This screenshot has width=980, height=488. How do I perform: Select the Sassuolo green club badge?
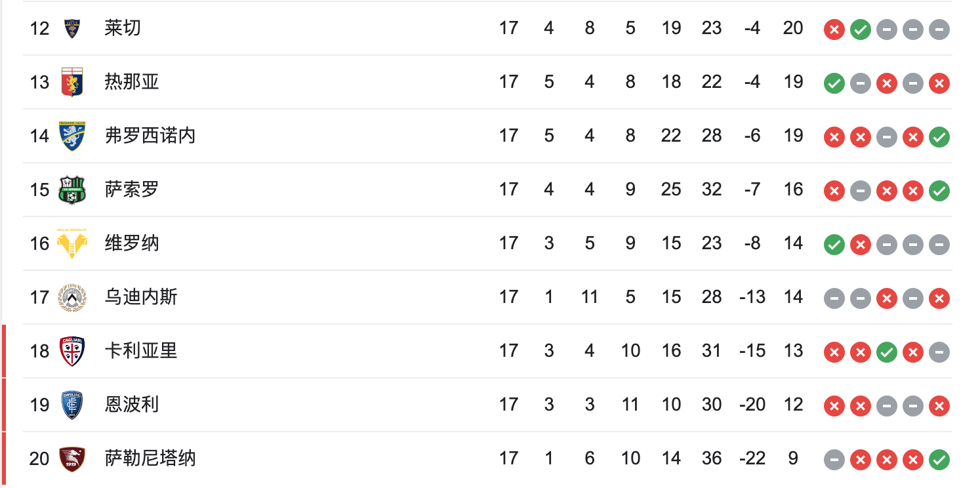coord(72,190)
